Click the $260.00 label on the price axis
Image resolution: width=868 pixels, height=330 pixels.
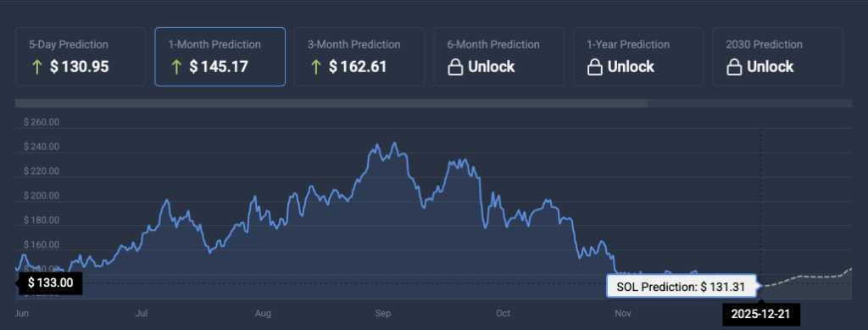[x=42, y=122]
